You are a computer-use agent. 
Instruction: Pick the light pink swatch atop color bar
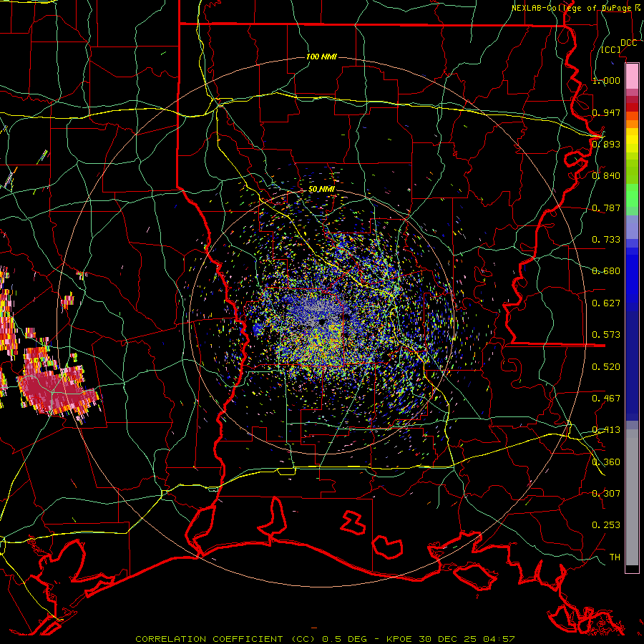point(632,76)
